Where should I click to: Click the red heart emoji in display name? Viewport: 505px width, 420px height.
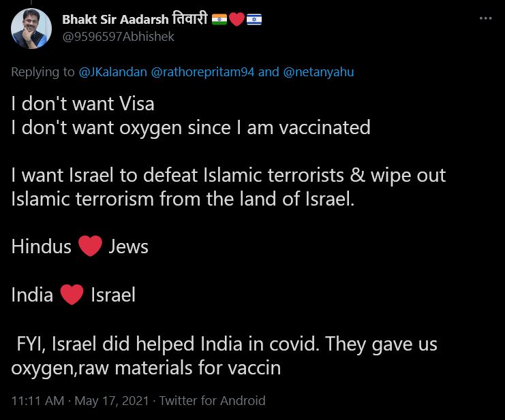click(x=236, y=20)
